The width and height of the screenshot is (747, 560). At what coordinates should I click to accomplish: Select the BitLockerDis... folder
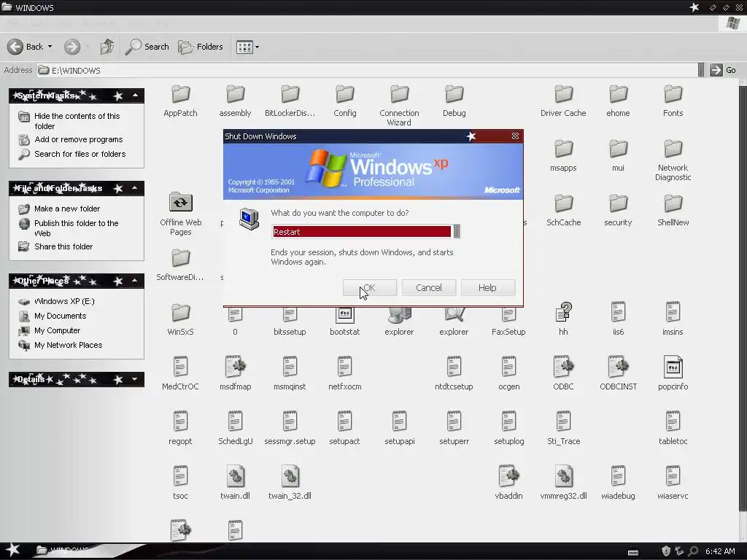pyautogui.click(x=290, y=101)
